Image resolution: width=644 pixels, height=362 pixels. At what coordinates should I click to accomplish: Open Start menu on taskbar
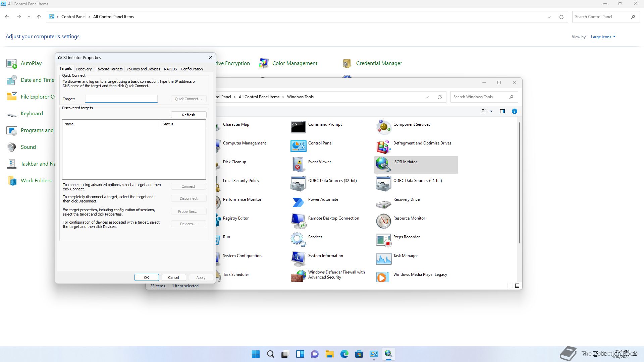point(256,354)
